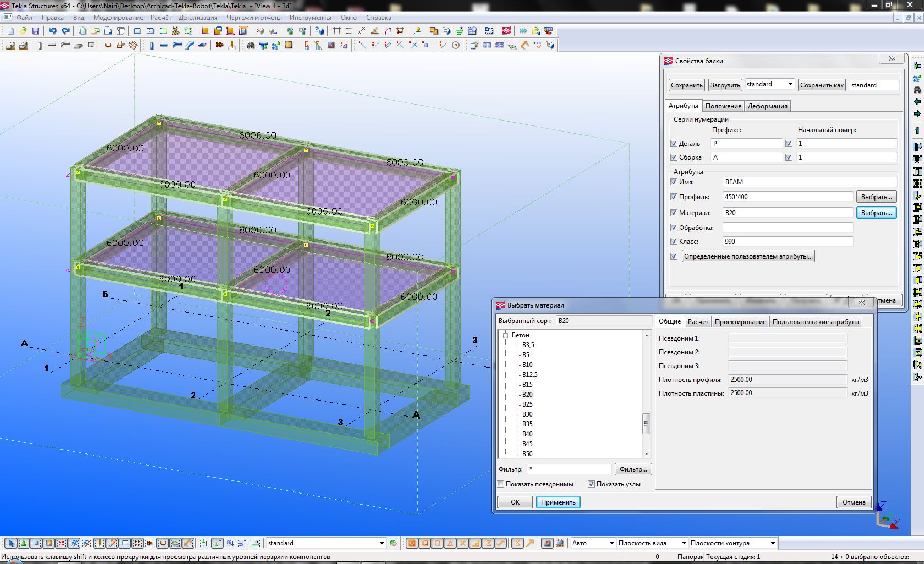This screenshot has height=564, width=924.
Task: Open the Моделирование menu
Action: 118,18
